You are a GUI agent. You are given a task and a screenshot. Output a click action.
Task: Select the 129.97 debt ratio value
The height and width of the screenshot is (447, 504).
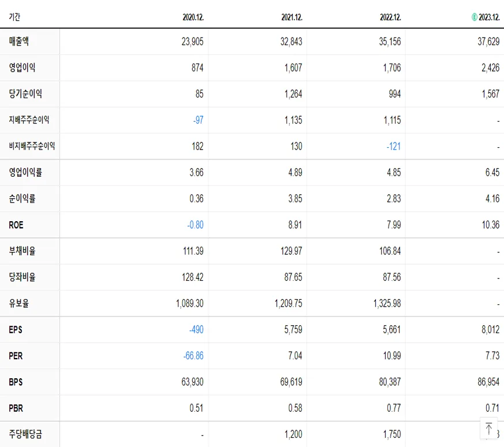click(291, 251)
